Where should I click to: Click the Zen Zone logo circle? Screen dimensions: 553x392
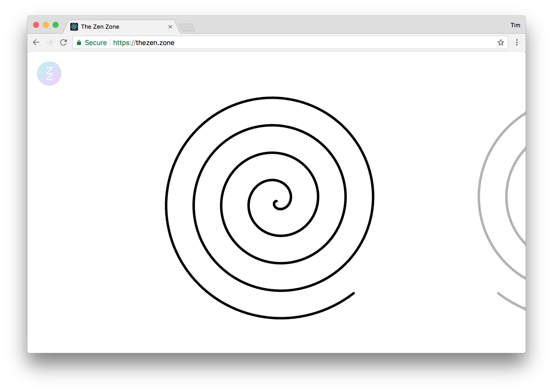pyautogui.click(x=49, y=74)
